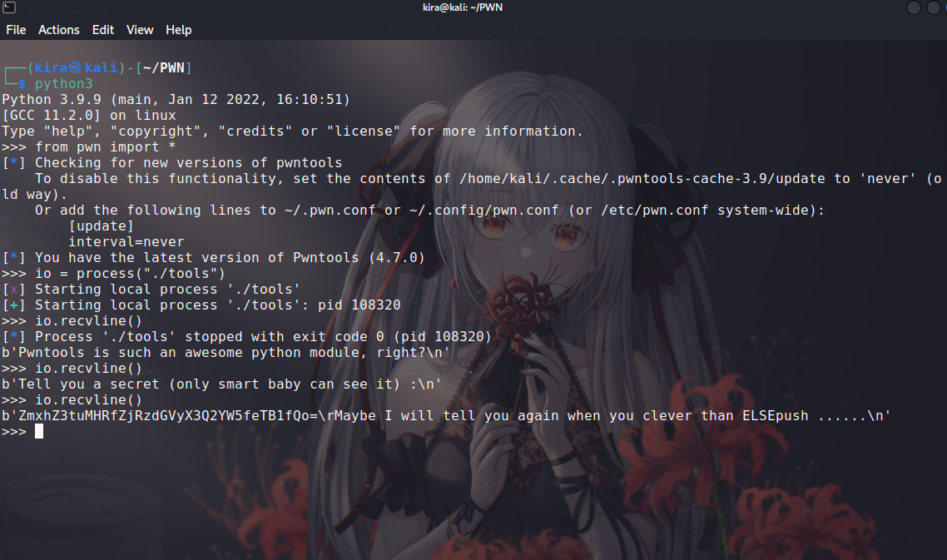Click the "Tell you a secret" output line
Screen dimensions: 947x560
[221, 384]
